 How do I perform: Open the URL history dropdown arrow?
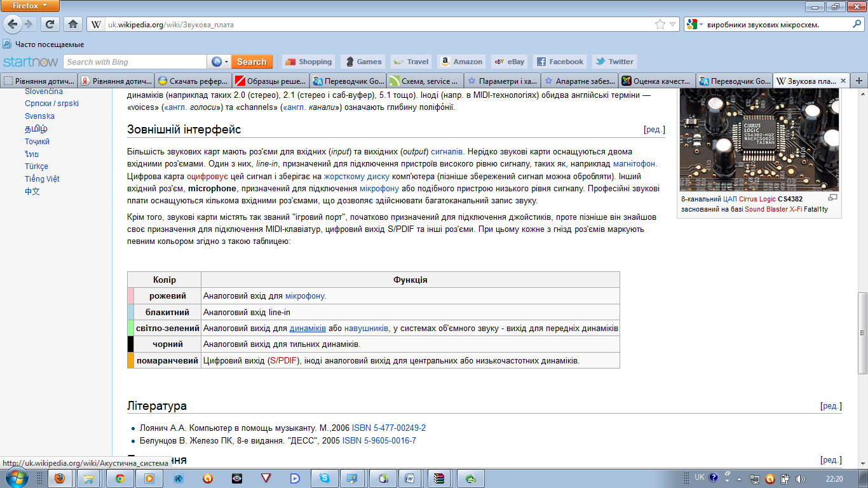tap(673, 24)
